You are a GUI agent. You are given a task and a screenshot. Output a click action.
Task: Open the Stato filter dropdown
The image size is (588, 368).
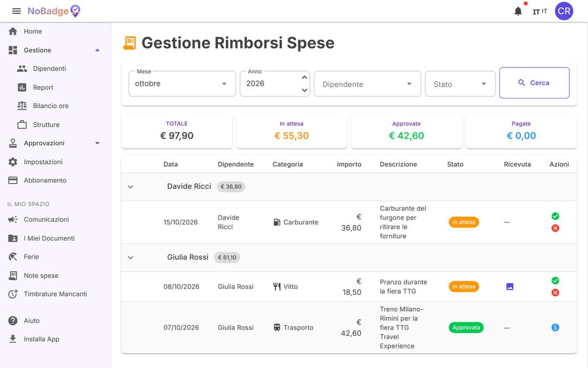pyautogui.click(x=460, y=84)
